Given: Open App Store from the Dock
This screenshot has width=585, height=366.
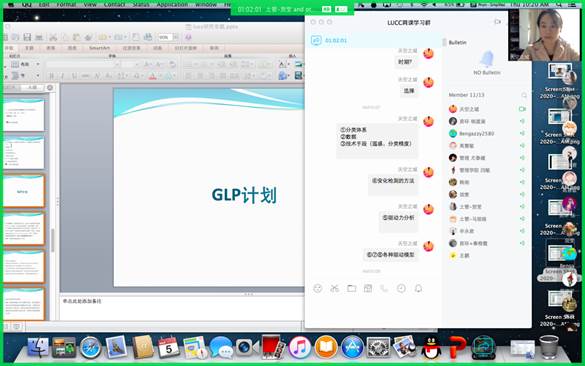Looking at the screenshot, I should tap(352, 347).
